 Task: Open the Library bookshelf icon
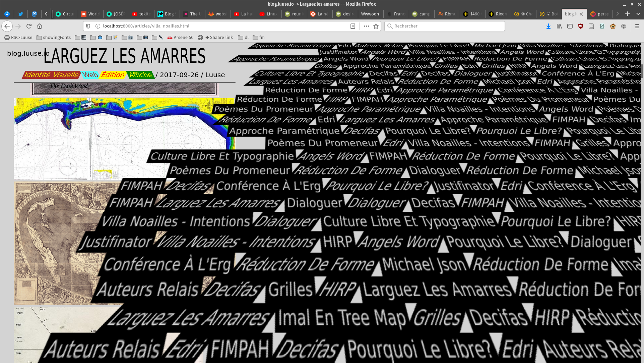tap(559, 26)
